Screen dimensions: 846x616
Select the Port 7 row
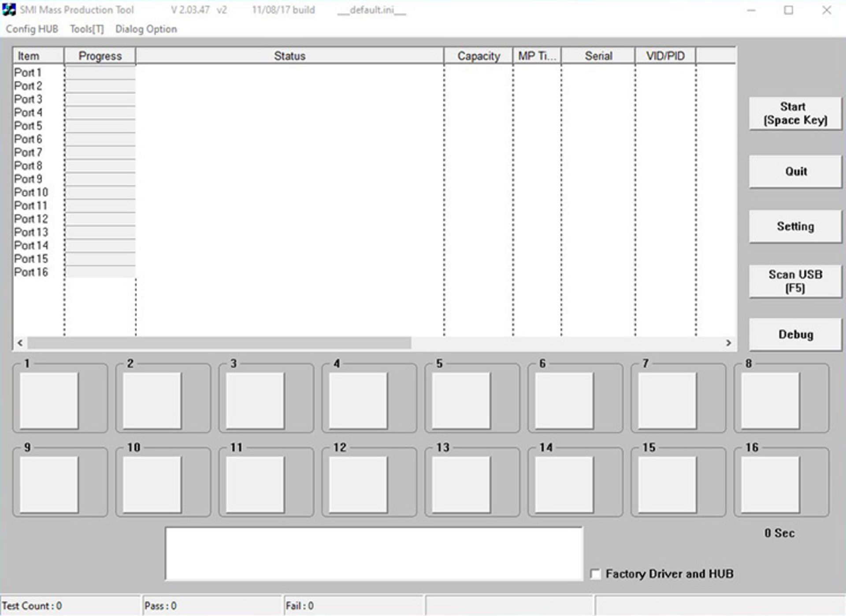(28, 152)
